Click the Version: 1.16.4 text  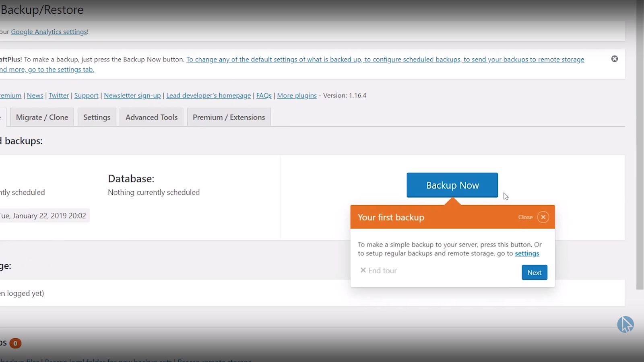coord(345,95)
